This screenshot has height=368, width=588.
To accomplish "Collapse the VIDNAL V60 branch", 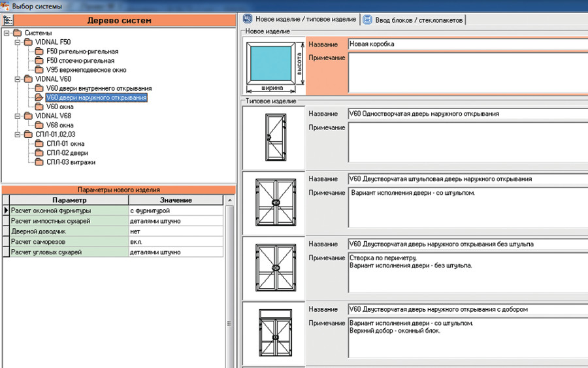I will [x=17, y=79].
